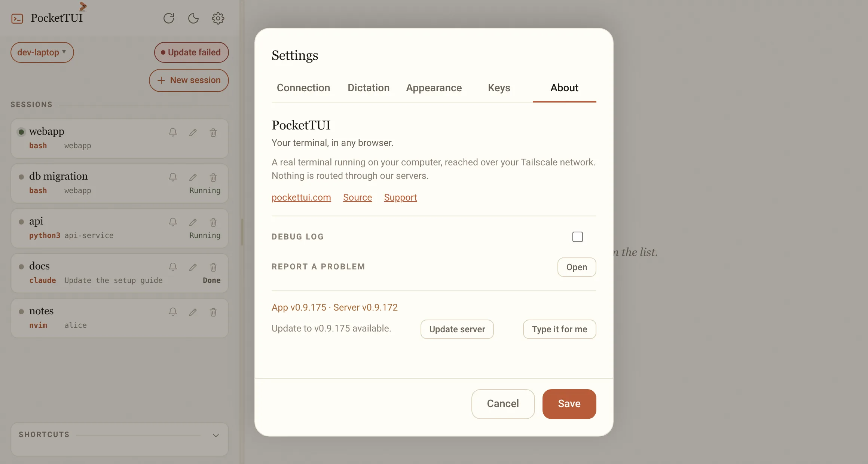The height and width of the screenshot is (464, 868).
Task: Click the refresh icon in sidebar header
Action: pos(169,18)
